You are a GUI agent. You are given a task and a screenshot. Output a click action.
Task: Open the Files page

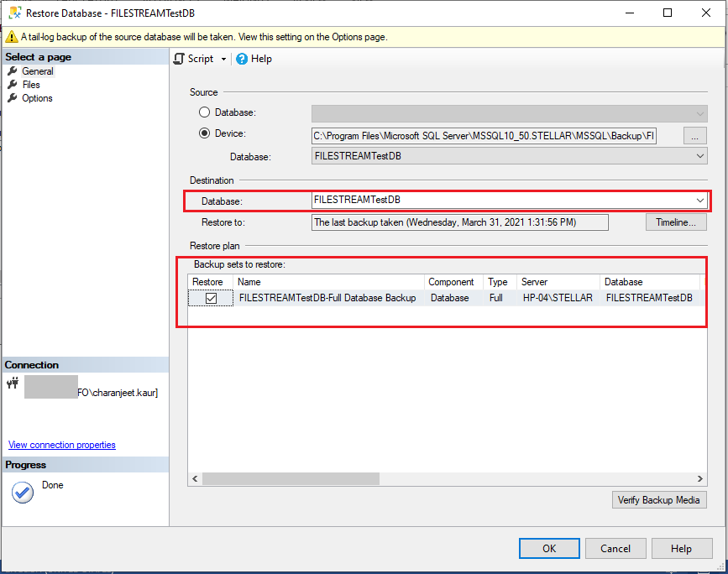(x=31, y=85)
